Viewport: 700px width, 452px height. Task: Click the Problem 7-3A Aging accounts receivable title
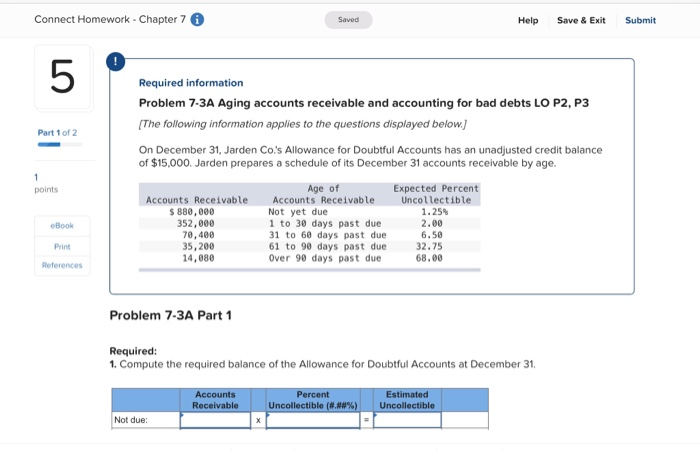click(364, 103)
